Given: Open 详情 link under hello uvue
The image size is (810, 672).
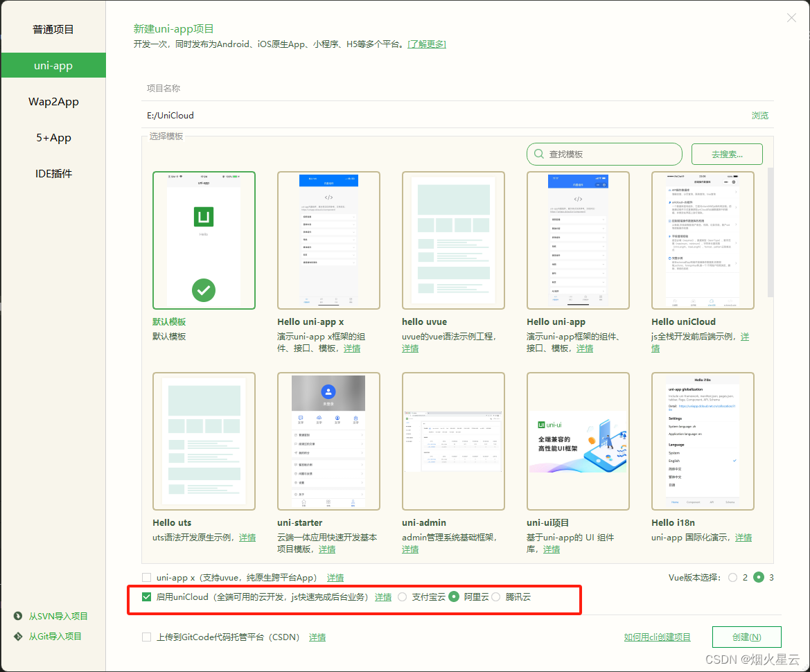Looking at the screenshot, I should 411,348.
